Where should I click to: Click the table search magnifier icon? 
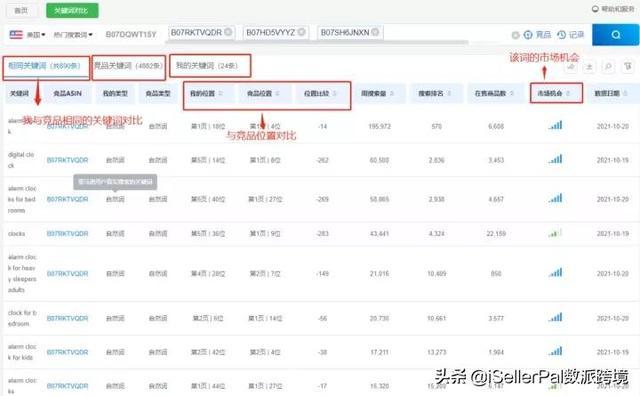(x=608, y=67)
